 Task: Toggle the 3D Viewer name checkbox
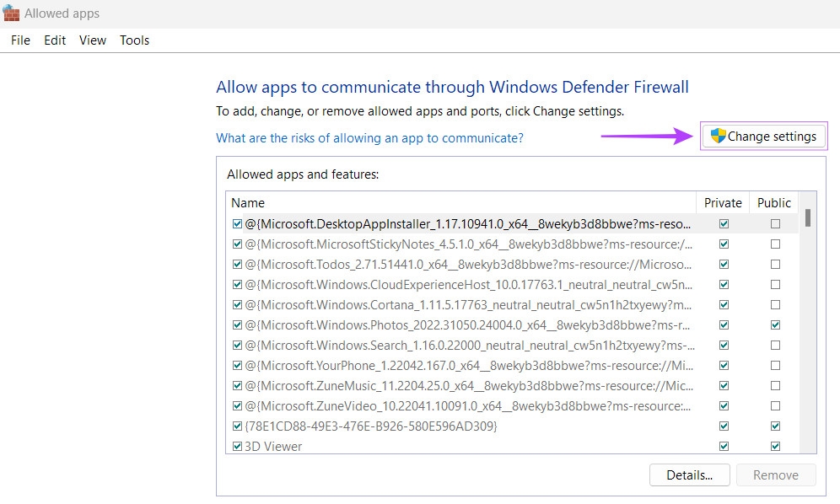237,447
